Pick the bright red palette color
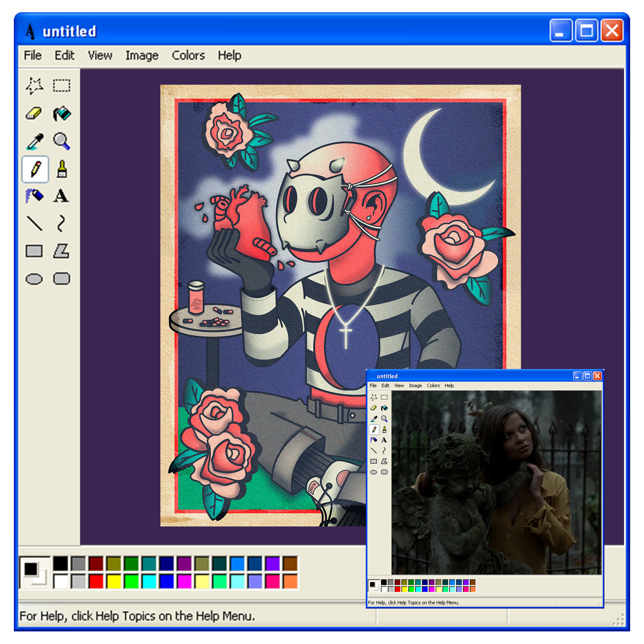644x644 pixels. [x=96, y=581]
